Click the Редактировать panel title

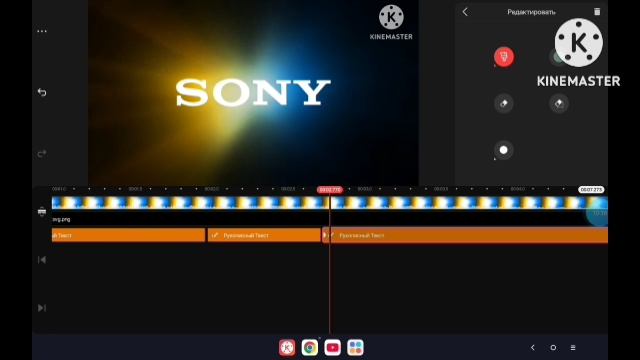(531, 12)
